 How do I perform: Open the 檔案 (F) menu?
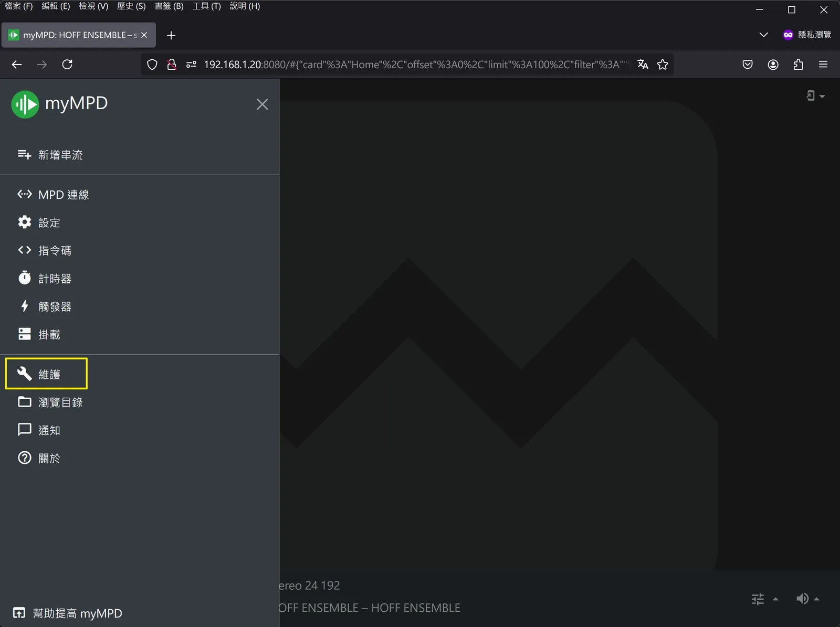[x=18, y=6]
